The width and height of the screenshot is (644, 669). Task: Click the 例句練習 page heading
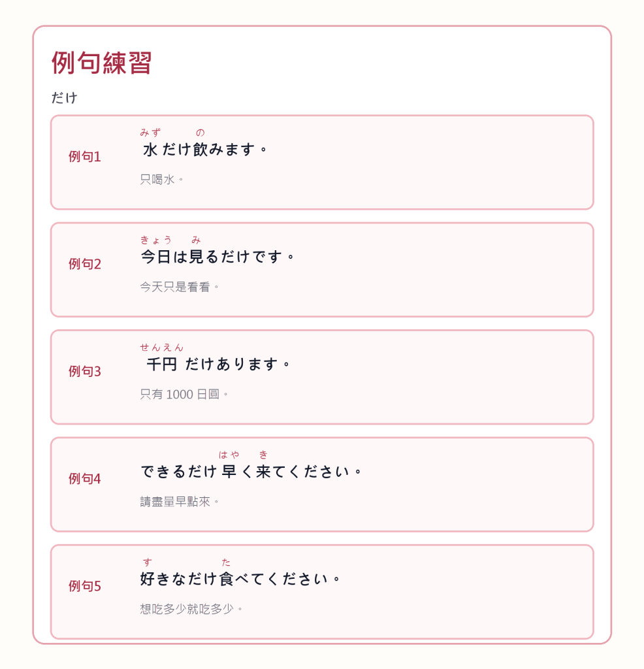pyautogui.click(x=101, y=63)
